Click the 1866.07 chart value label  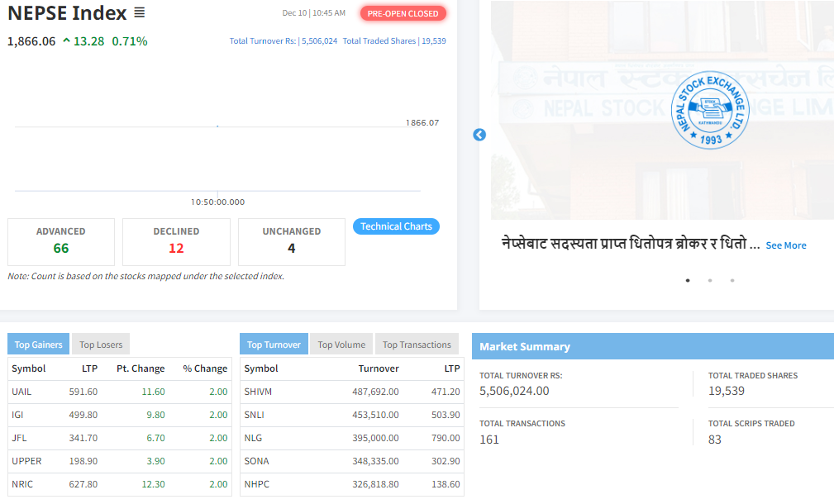(422, 123)
